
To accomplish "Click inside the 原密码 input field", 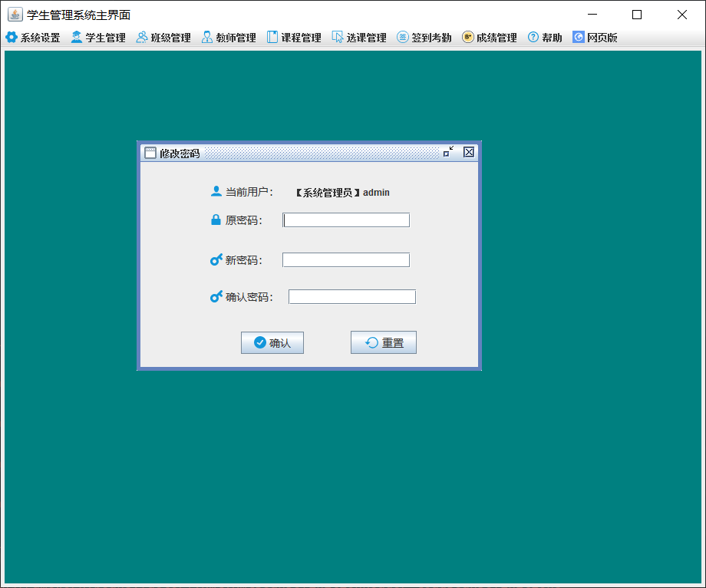I will click(345, 220).
